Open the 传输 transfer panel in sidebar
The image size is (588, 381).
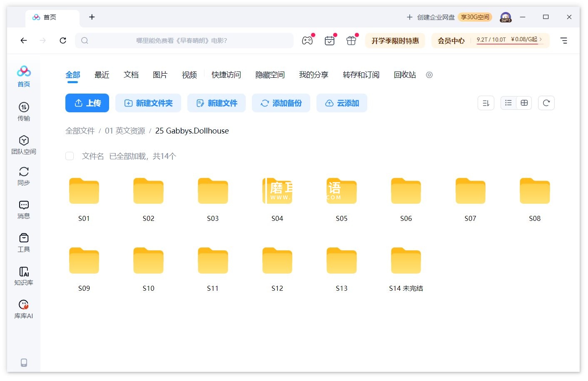(x=24, y=111)
